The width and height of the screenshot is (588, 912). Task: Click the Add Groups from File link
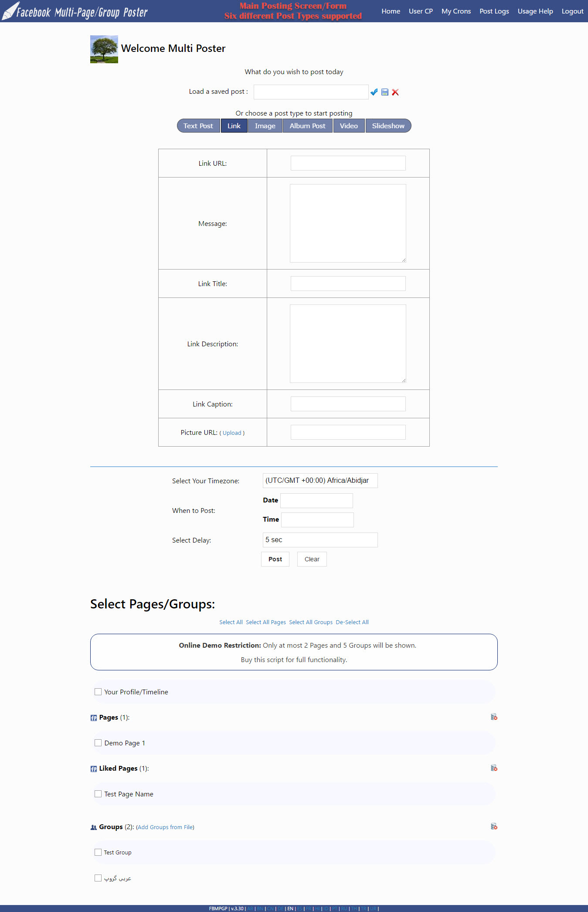(x=165, y=827)
